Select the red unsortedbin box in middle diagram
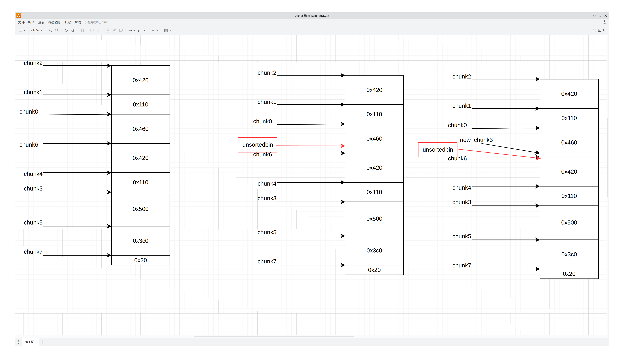Viewport: 624px width, 364px height. 257,145
